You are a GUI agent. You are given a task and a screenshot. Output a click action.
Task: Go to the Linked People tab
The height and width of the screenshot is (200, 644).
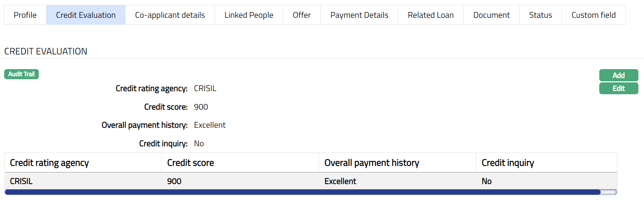pos(249,15)
